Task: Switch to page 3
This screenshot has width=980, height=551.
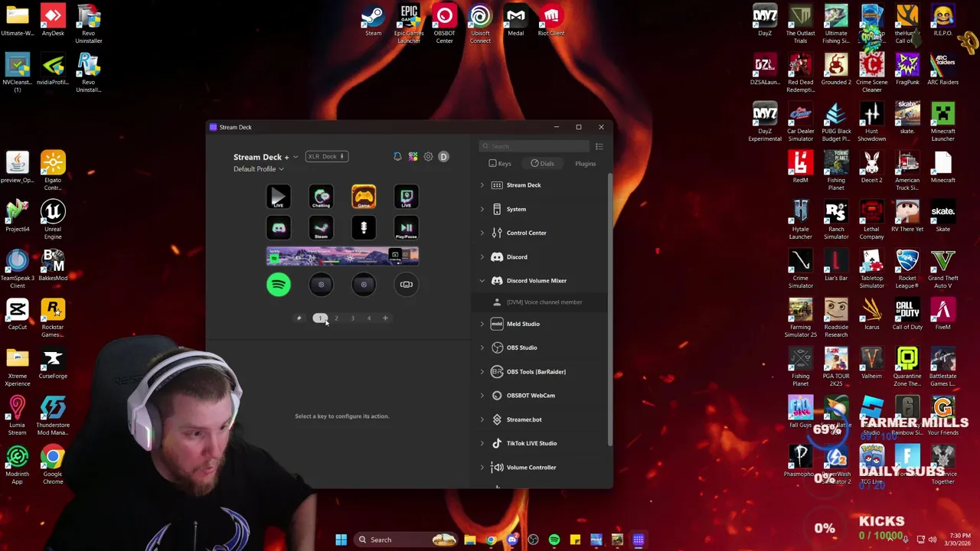Action: pos(352,318)
